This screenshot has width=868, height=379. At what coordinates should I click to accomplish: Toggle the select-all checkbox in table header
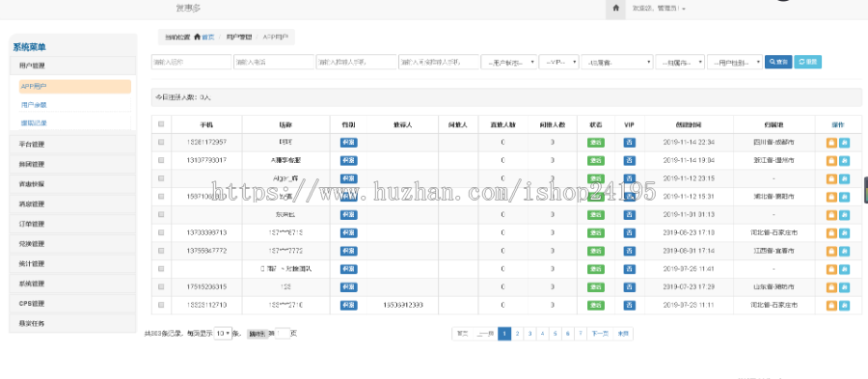click(161, 124)
